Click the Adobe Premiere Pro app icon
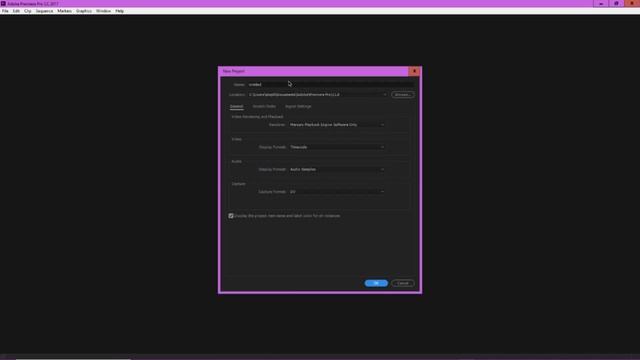640x360 pixels. pos(3,4)
